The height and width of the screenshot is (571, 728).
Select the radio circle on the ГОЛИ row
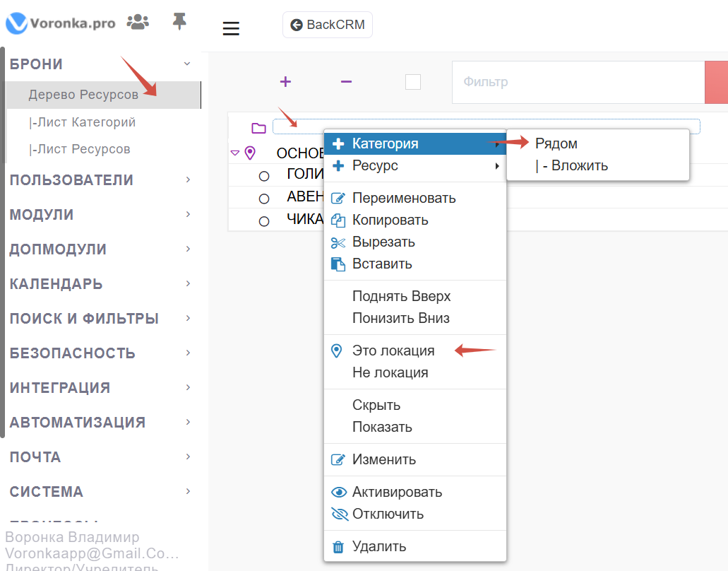point(264,176)
